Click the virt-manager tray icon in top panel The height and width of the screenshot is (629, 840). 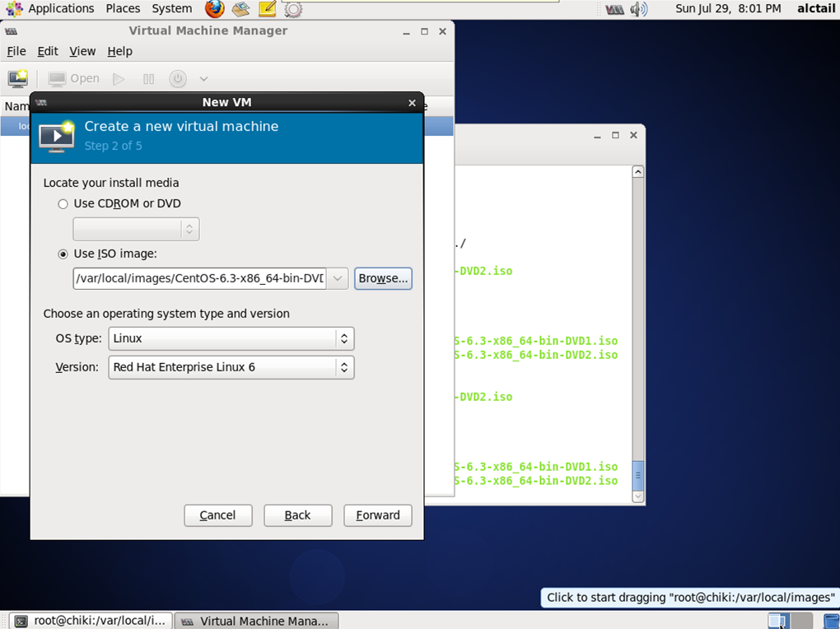pyautogui.click(x=614, y=9)
